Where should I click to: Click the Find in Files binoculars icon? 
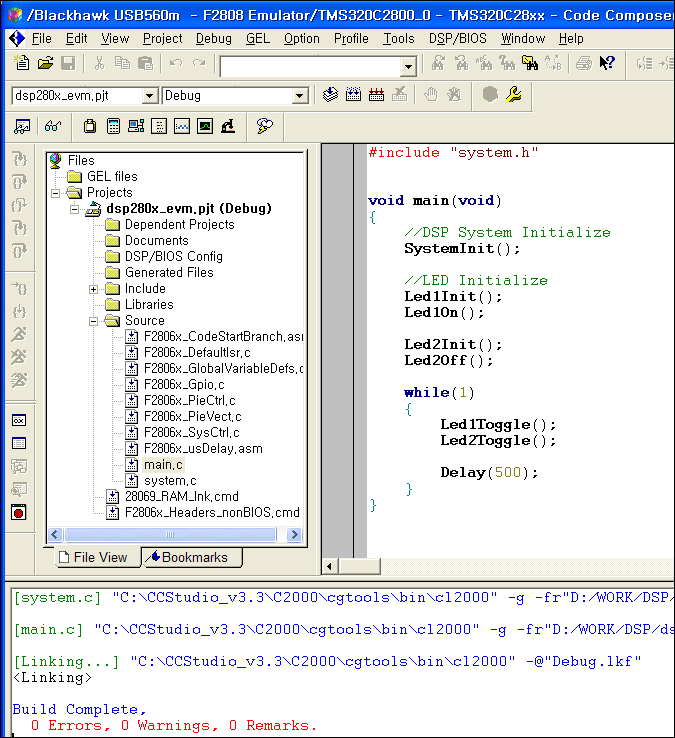pyautogui.click(x=530, y=63)
